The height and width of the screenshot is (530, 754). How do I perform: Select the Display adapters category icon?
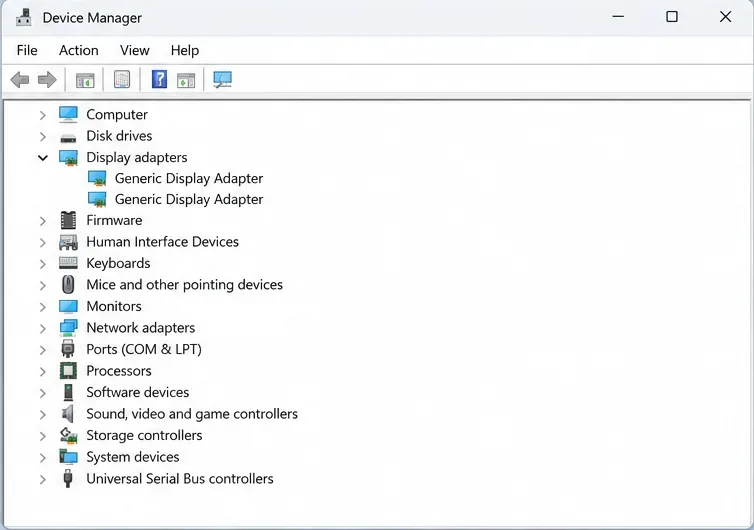pos(68,157)
